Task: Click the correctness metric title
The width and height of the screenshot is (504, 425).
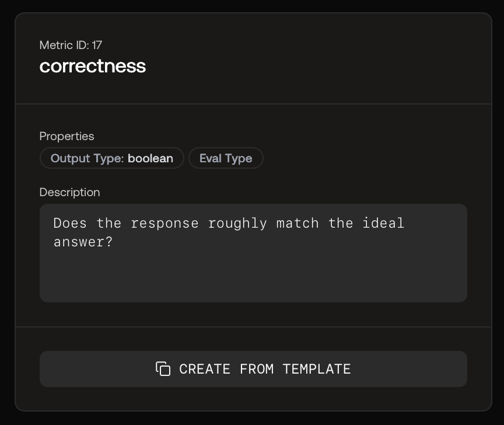Action: coord(93,67)
